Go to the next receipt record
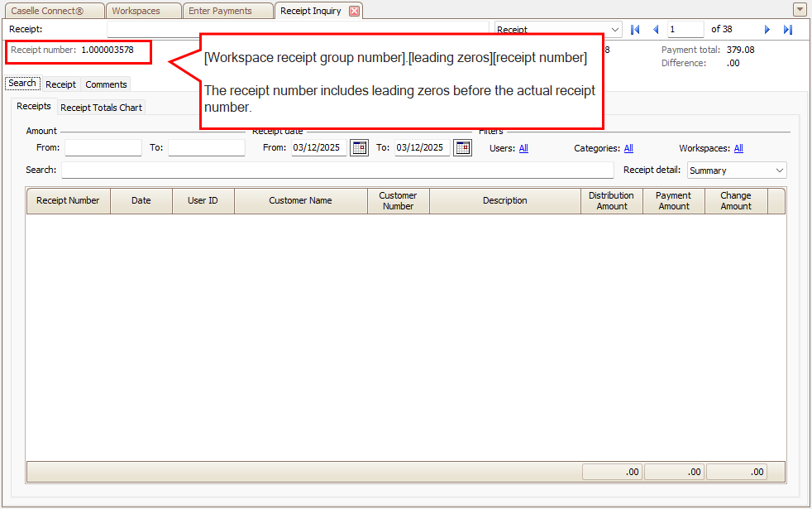Viewport: 812px width, 509px height. pos(767,30)
